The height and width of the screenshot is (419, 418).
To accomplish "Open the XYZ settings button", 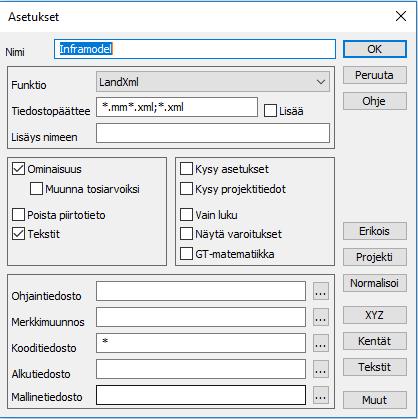I will click(x=375, y=315).
